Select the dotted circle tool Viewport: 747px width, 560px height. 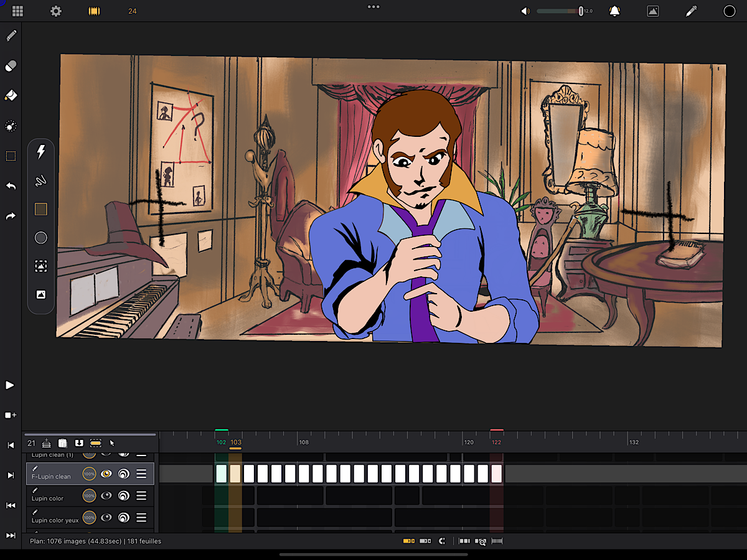pyautogui.click(x=11, y=126)
